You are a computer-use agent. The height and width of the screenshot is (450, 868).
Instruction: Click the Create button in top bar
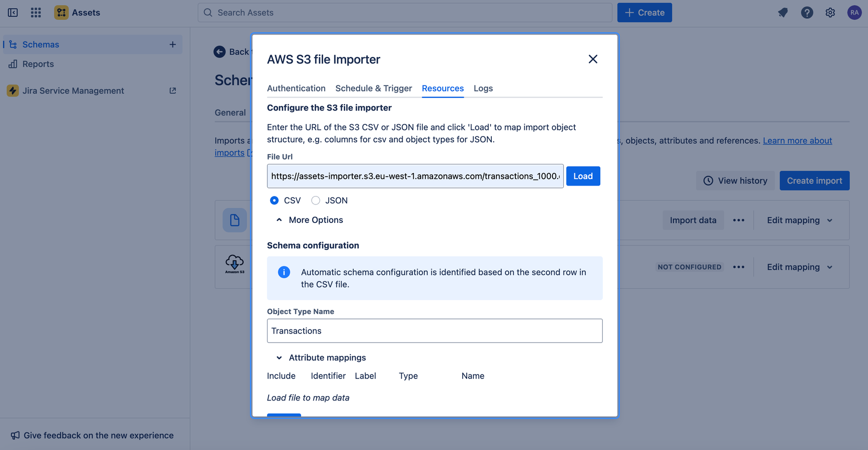coord(644,12)
